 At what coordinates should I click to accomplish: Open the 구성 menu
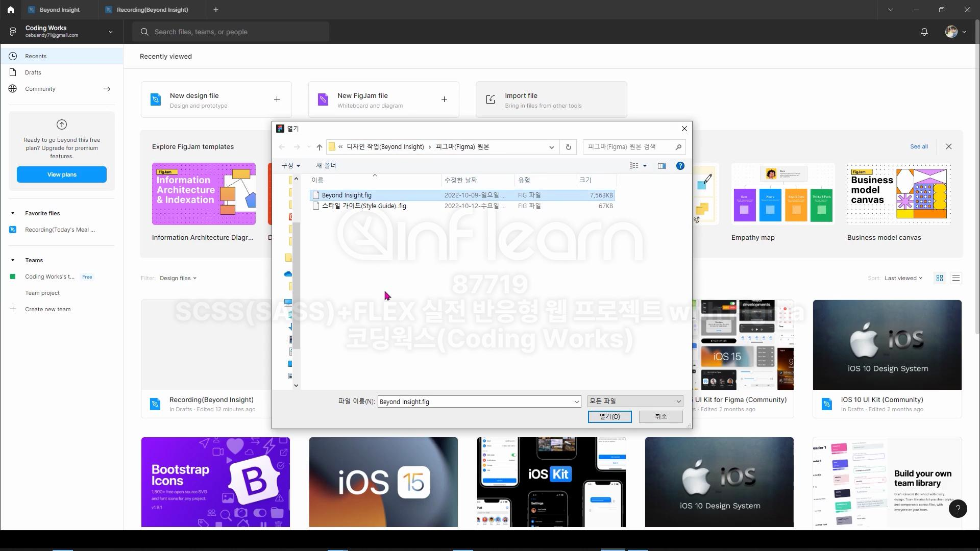click(x=290, y=165)
